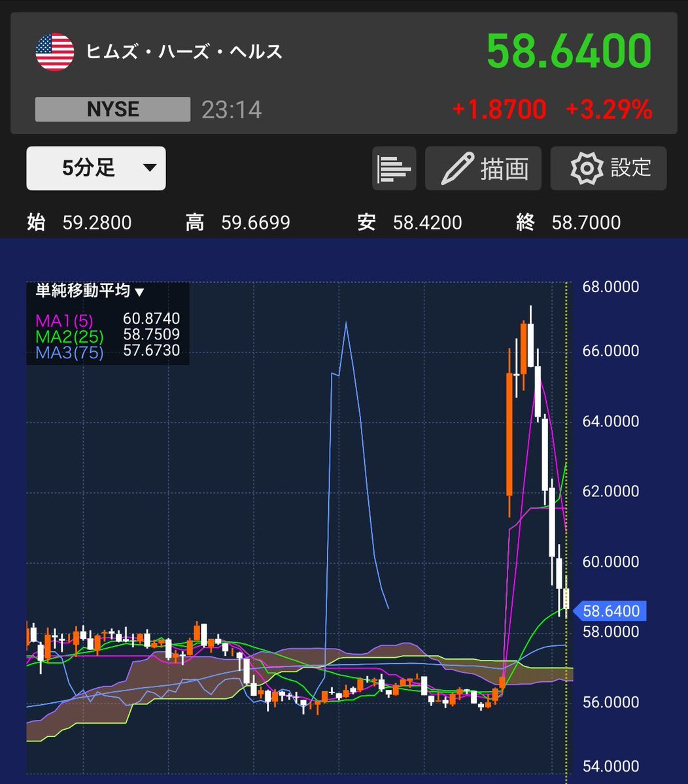
Task: Tap the tall orange candlestick
Action: (x=509, y=434)
